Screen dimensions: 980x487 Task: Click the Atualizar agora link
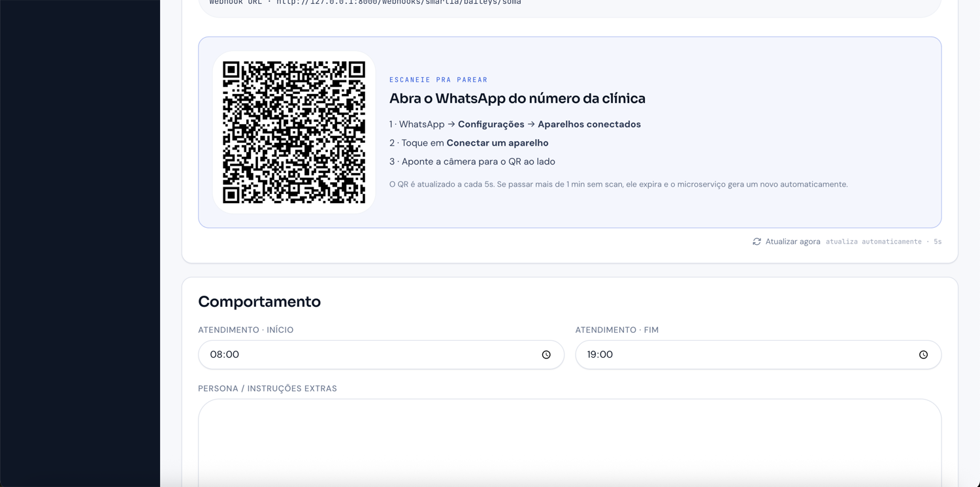[792, 242]
